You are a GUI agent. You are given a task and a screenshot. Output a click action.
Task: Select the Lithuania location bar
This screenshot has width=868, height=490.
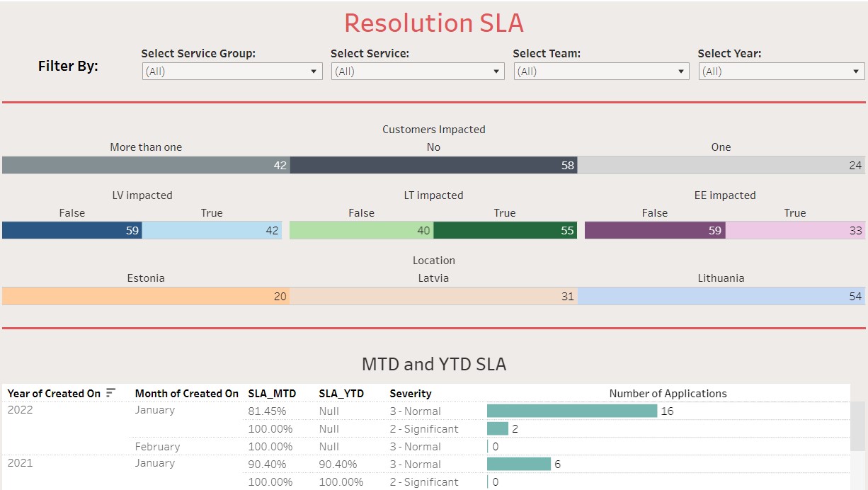tap(721, 296)
